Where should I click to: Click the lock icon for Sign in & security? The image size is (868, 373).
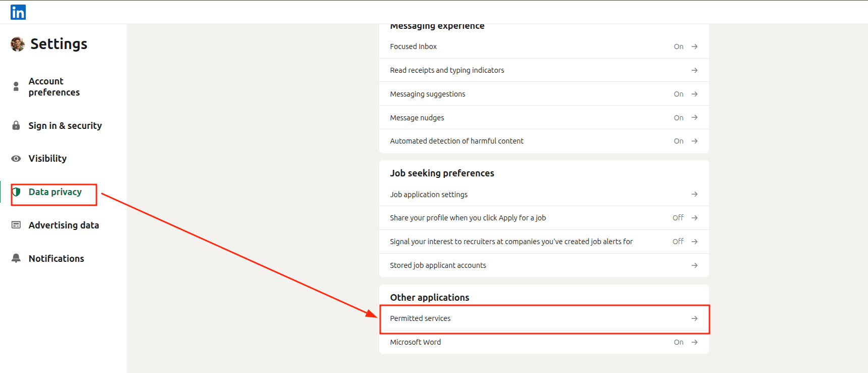pyautogui.click(x=16, y=125)
